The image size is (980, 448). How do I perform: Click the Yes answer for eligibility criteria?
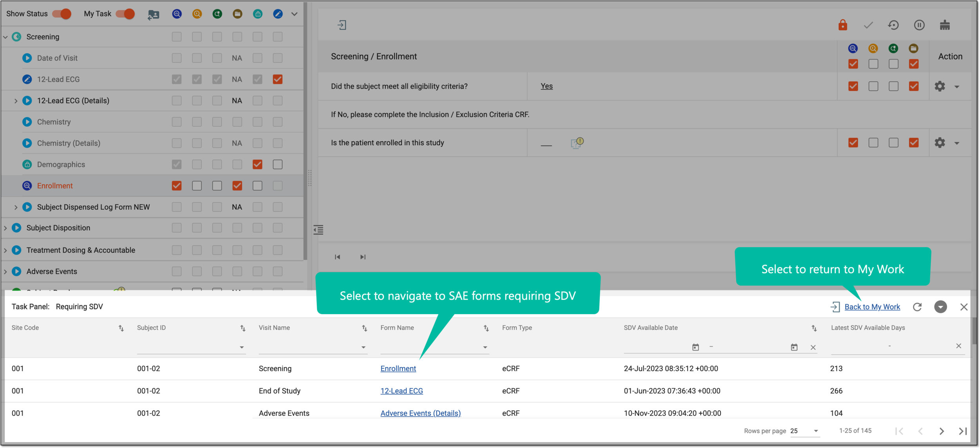click(547, 86)
